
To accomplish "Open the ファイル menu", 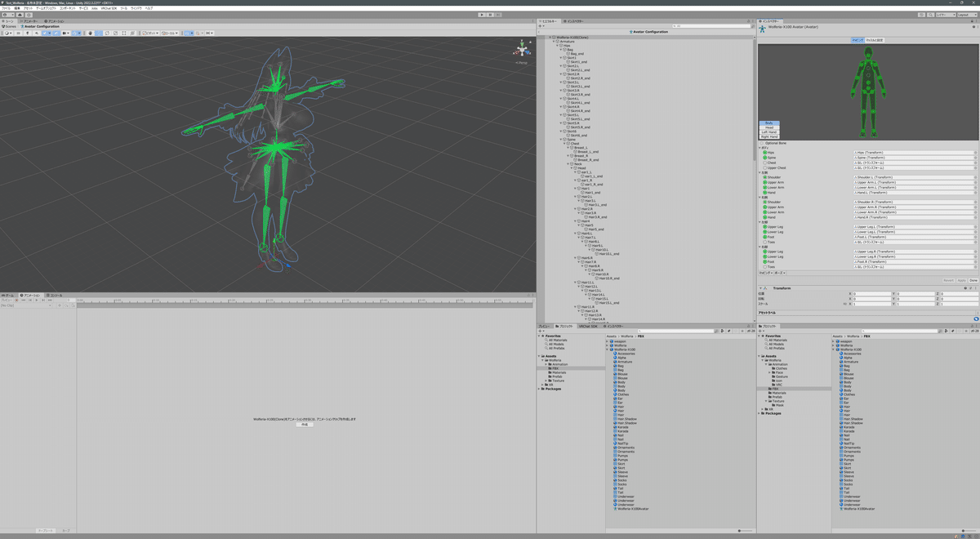I will coord(7,8).
